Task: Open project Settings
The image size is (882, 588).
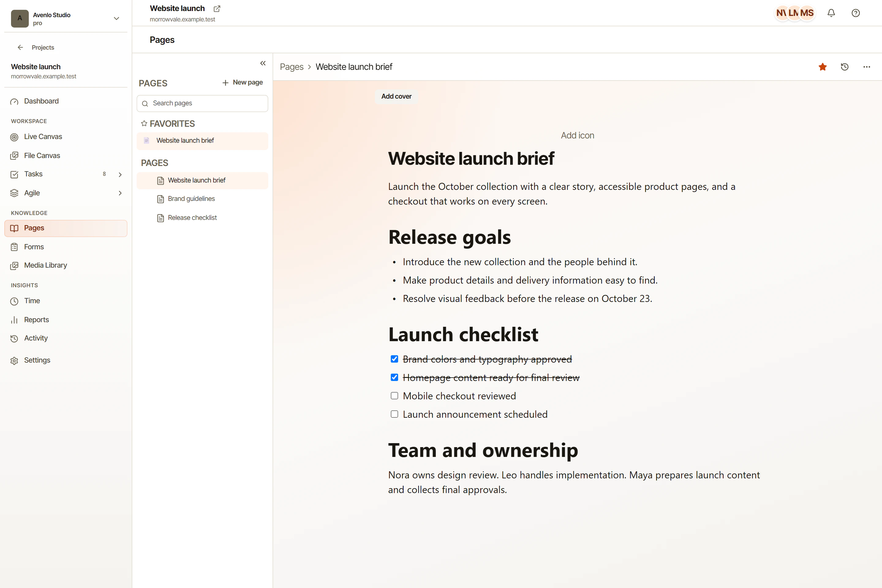Action: 66,360
